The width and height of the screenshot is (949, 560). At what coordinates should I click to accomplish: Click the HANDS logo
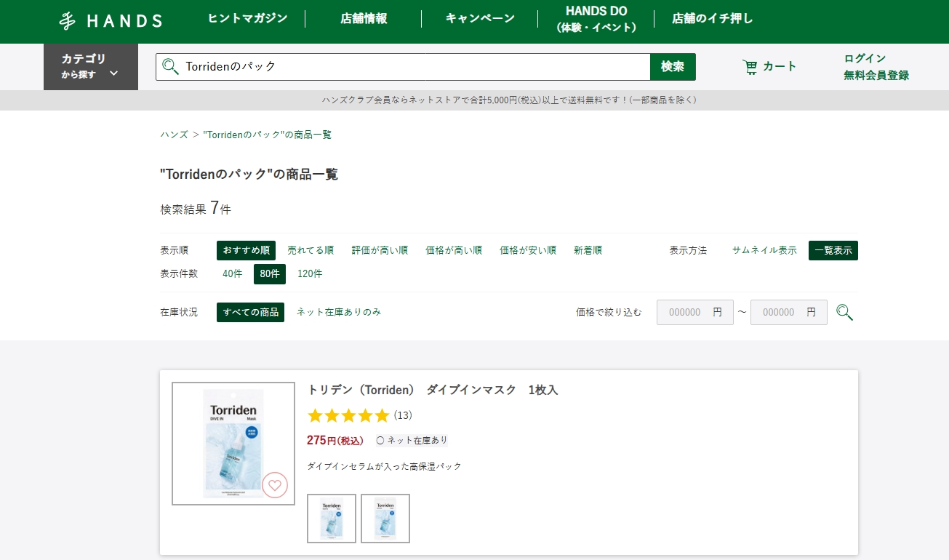(111, 21)
